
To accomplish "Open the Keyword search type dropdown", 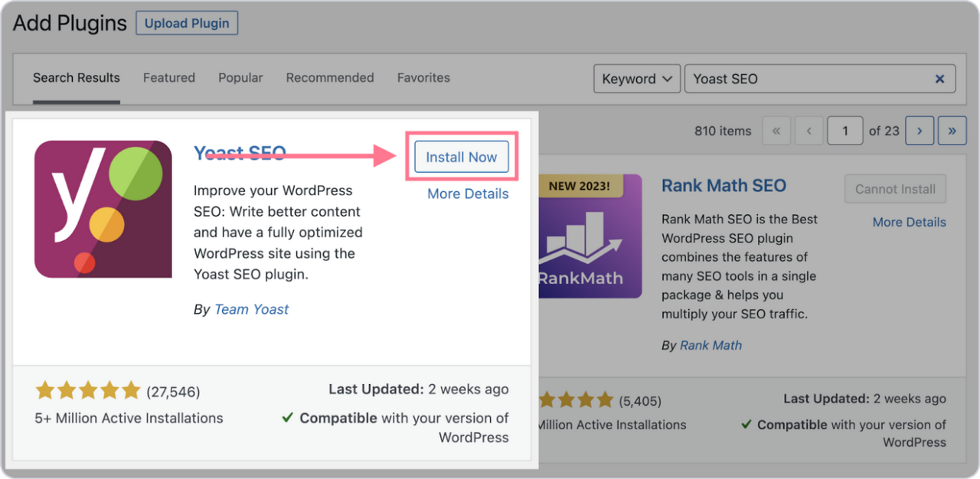I will (x=637, y=79).
